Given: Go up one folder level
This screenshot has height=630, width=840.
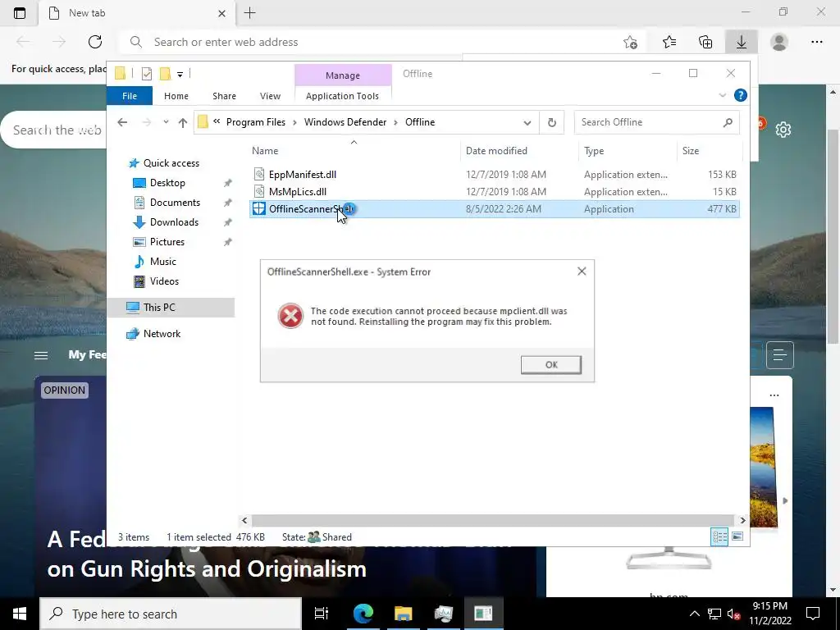Looking at the screenshot, I should point(183,123).
